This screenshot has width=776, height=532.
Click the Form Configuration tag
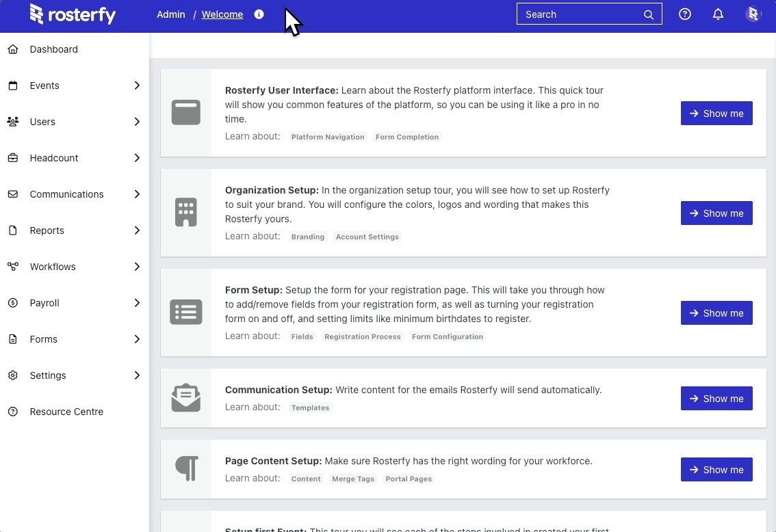[448, 336]
